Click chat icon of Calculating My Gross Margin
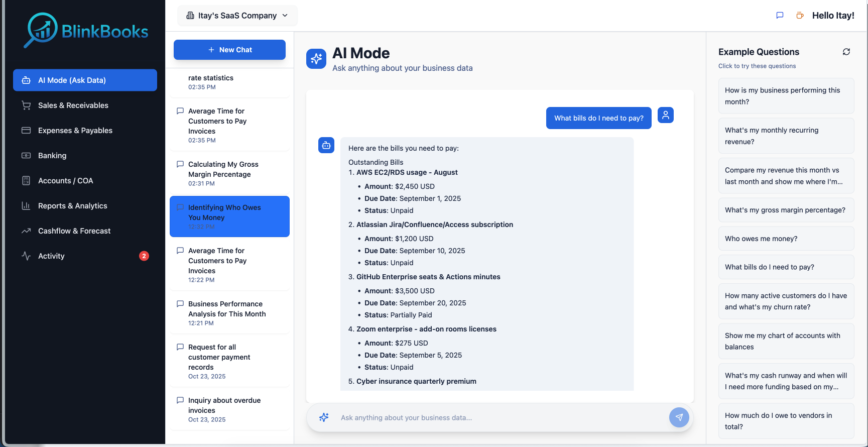The height and width of the screenshot is (447, 868). click(180, 164)
